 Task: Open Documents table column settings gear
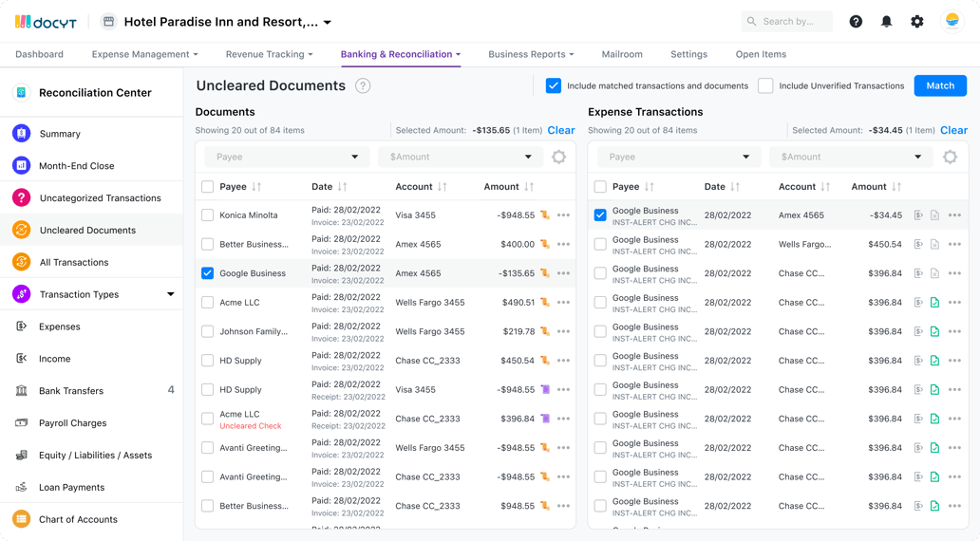pyautogui.click(x=558, y=157)
